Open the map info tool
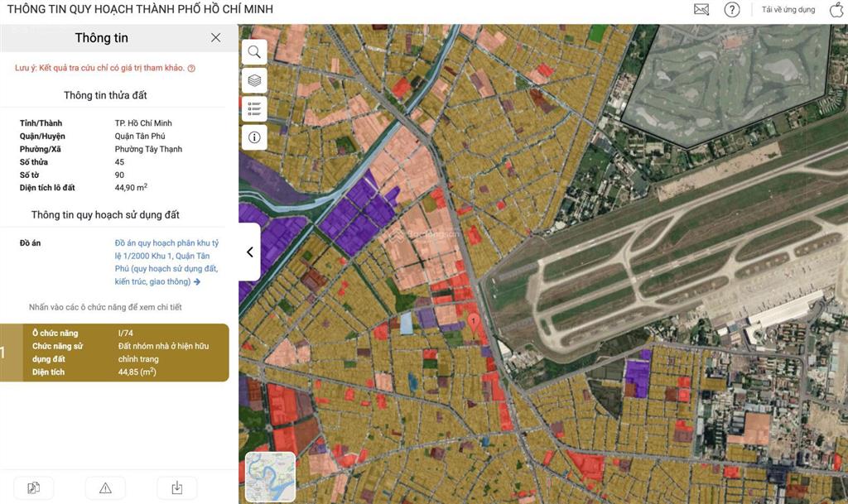Image resolution: width=848 pixels, height=504 pixels. pyautogui.click(x=254, y=137)
